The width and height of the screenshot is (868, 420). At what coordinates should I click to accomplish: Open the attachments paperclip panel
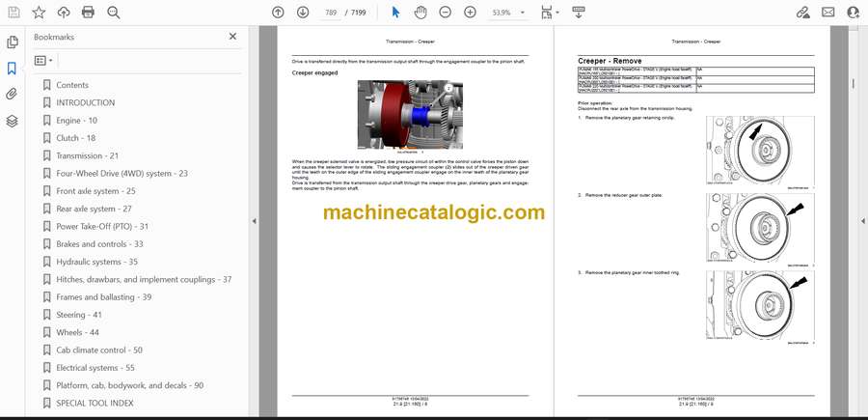point(12,95)
